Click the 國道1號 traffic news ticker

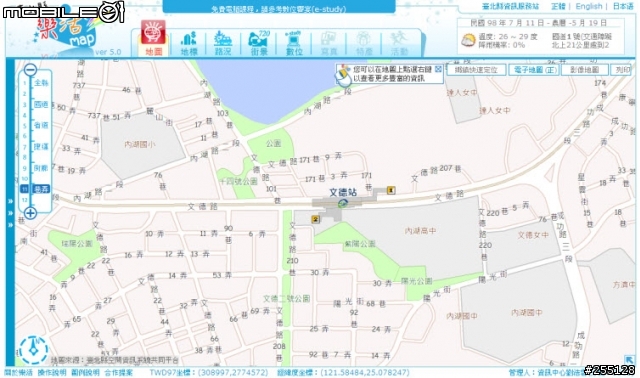pyautogui.click(x=582, y=41)
